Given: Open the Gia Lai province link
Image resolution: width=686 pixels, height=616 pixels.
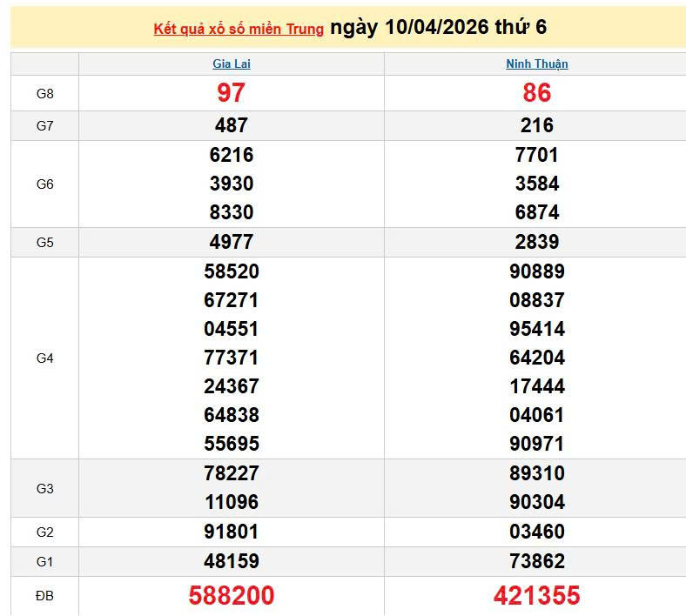Looking at the screenshot, I should tap(232, 64).
